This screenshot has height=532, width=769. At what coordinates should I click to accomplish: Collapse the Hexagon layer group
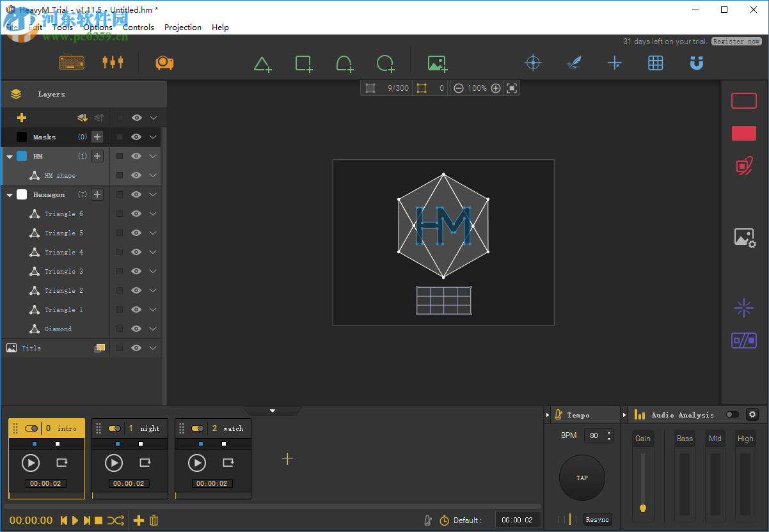[10, 195]
